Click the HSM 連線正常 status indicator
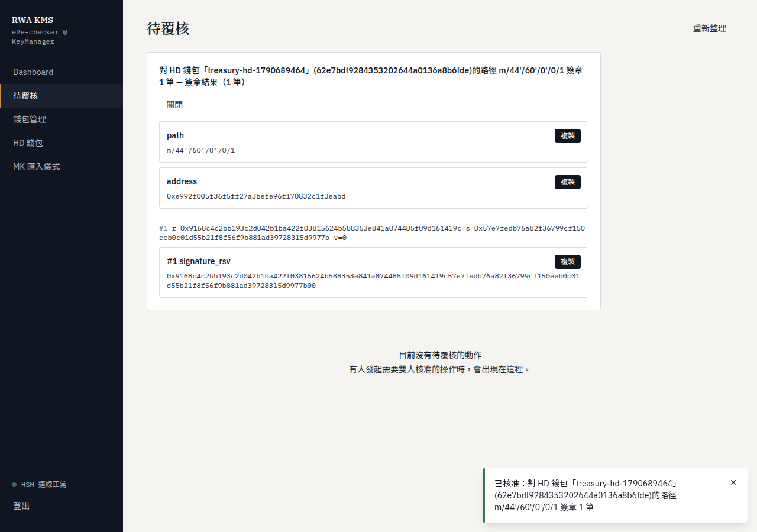This screenshot has width=757, height=532. (x=40, y=485)
